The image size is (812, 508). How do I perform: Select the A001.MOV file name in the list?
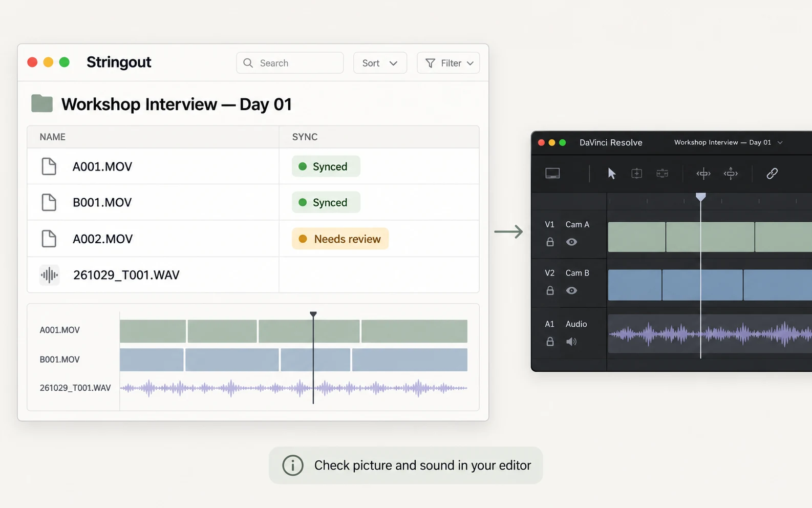[x=102, y=166]
